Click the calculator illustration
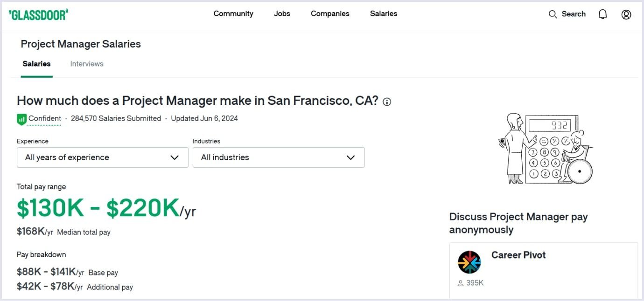This screenshot has width=644, height=301. (545, 149)
